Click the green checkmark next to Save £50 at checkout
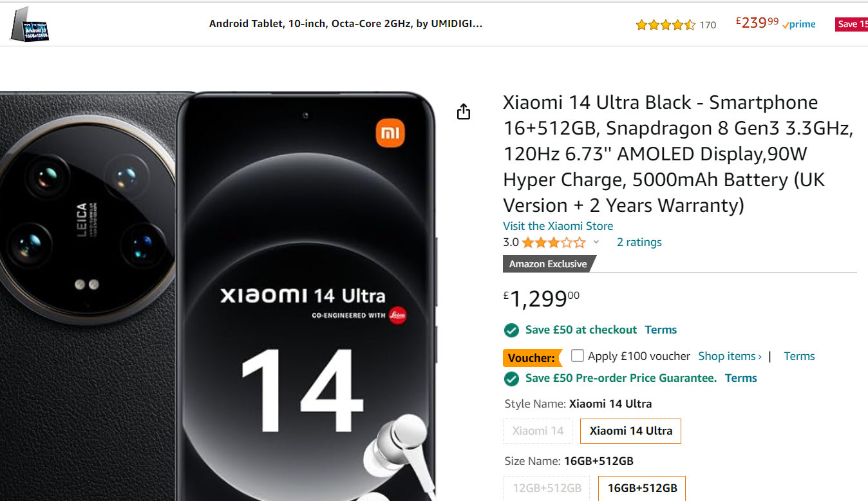This screenshot has height=501, width=868. 511,330
